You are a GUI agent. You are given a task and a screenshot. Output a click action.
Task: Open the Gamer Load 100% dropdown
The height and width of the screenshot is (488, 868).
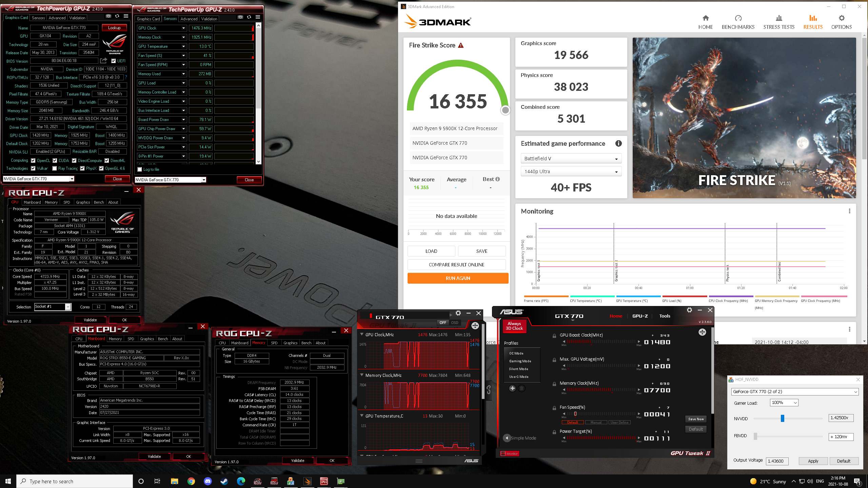784,403
